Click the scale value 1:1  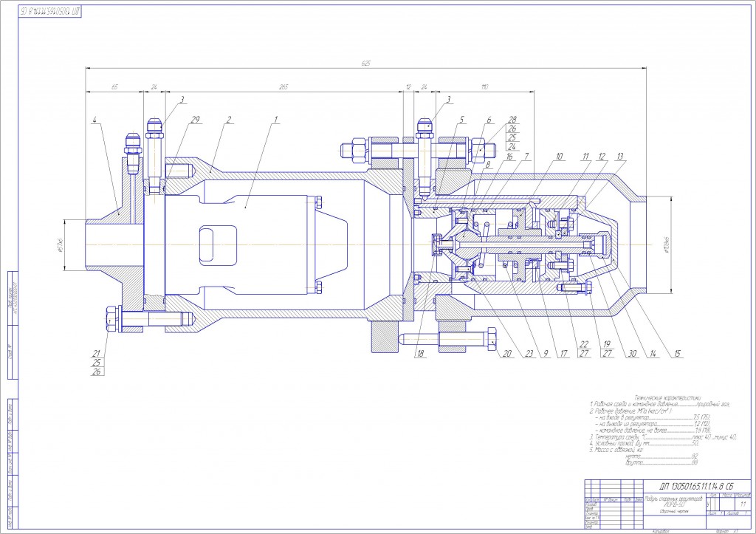point(743,504)
